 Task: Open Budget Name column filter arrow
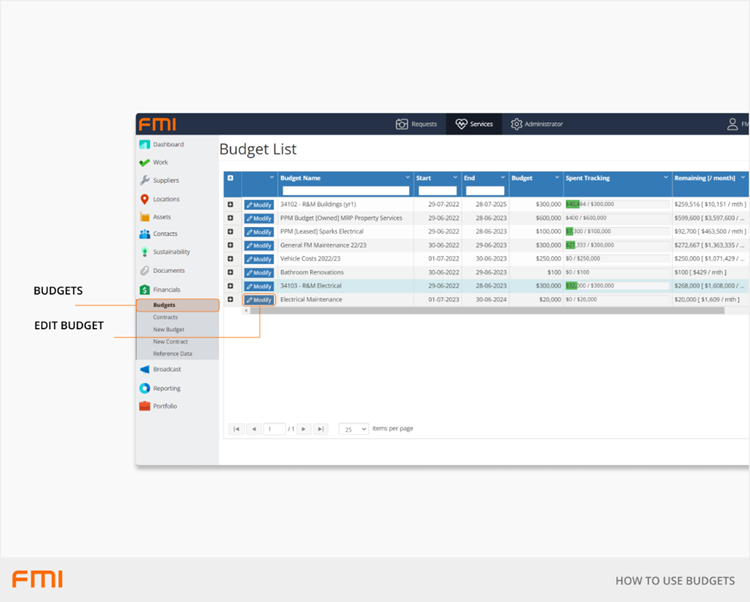pos(405,178)
